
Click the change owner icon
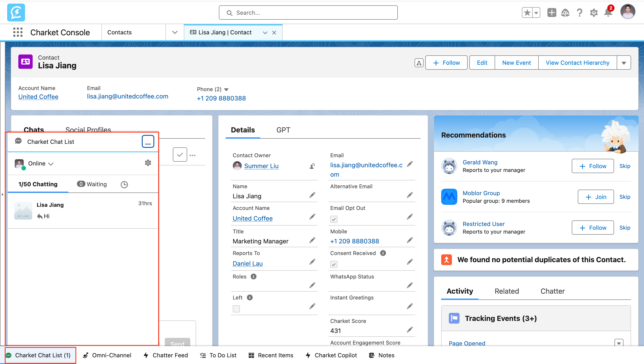312,166
